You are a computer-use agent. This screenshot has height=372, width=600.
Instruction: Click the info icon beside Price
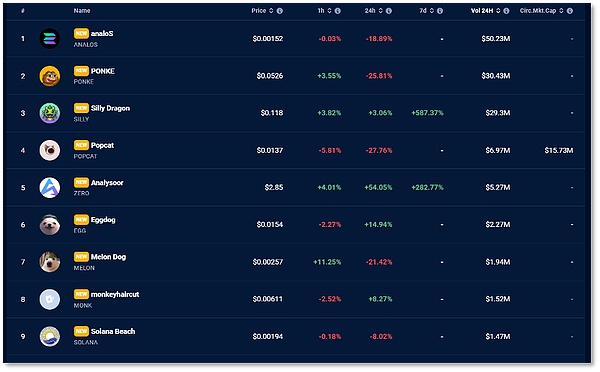tap(280, 11)
